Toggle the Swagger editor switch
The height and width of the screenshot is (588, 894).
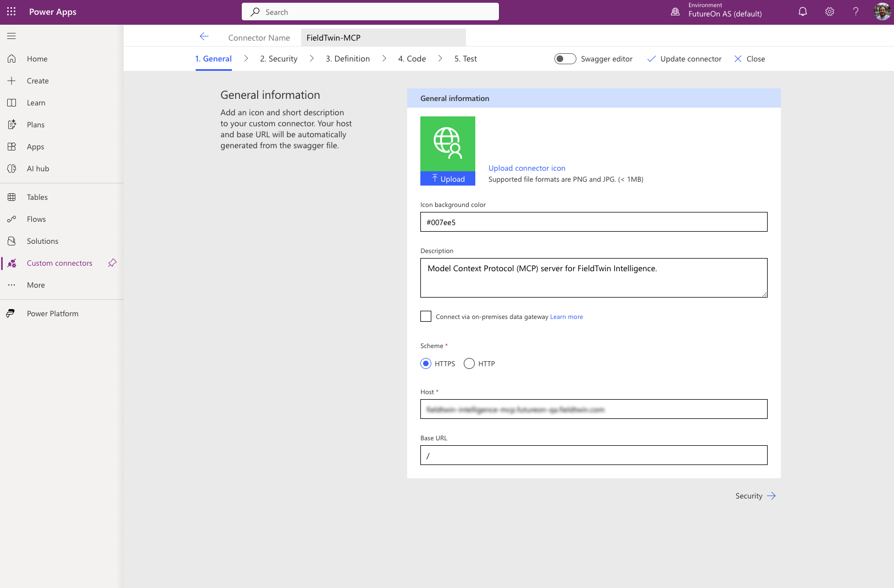coord(565,59)
